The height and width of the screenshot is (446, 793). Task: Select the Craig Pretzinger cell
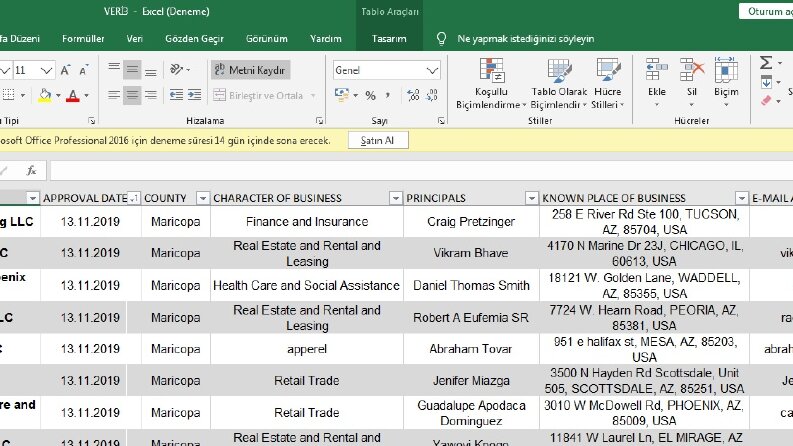[471, 221]
